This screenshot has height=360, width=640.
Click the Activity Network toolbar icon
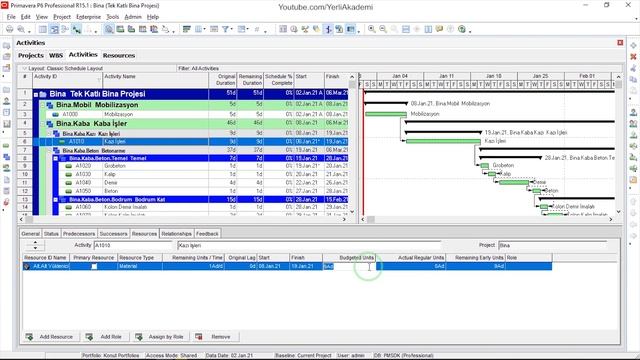tap(65, 29)
